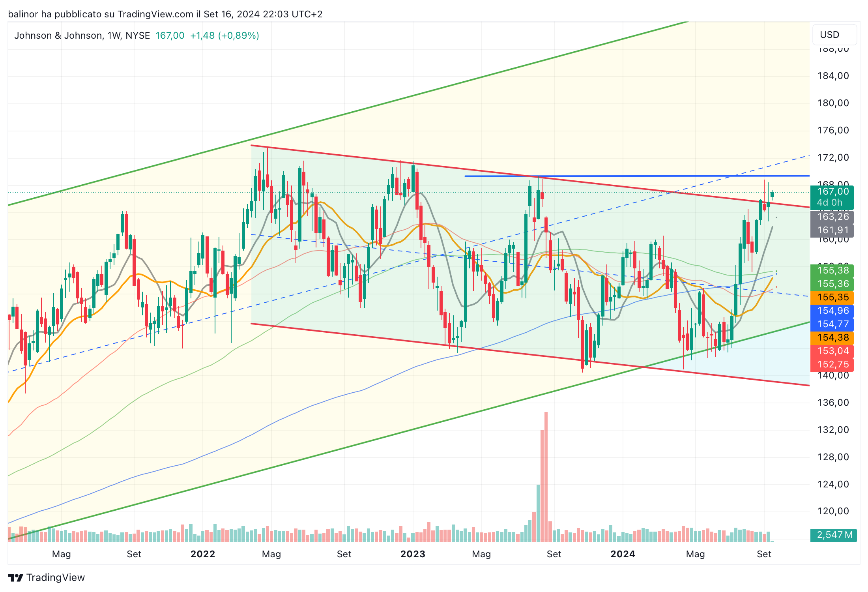Click the green 155,38 indicator label

tap(832, 270)
